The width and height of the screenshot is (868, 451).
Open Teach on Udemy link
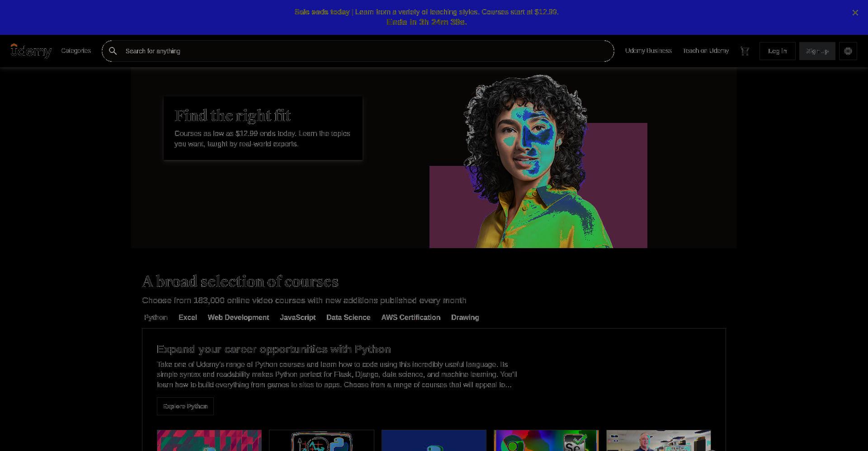(706, 51)
